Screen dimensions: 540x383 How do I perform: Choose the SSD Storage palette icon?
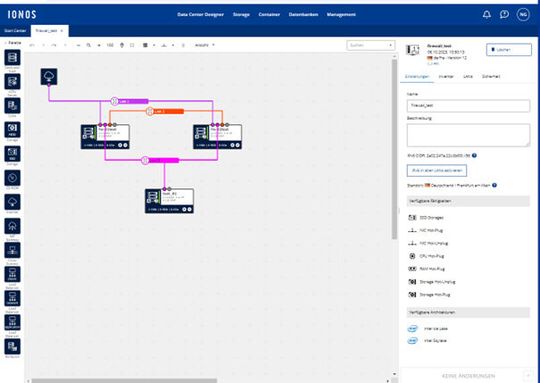[12, 154]
